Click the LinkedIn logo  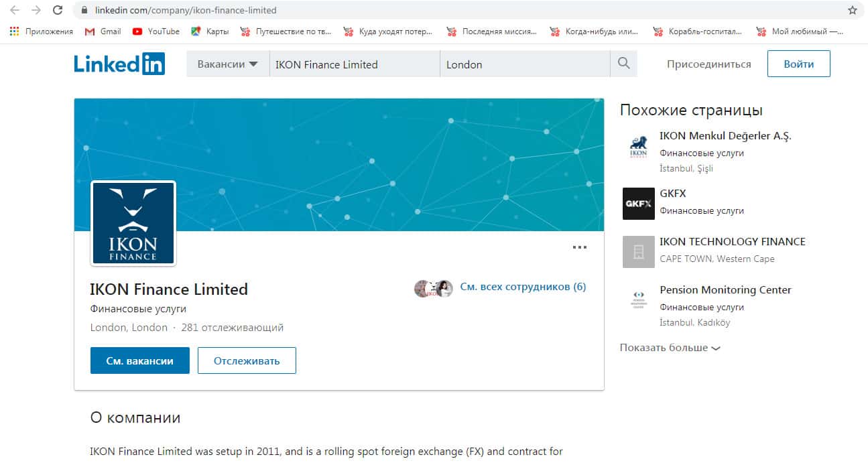119,64
